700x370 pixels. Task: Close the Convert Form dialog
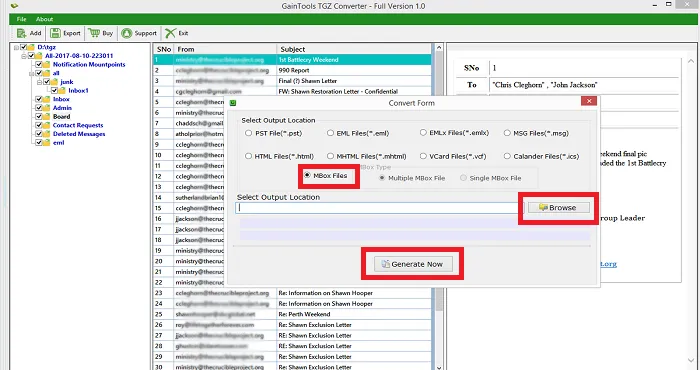coord(589,101)
